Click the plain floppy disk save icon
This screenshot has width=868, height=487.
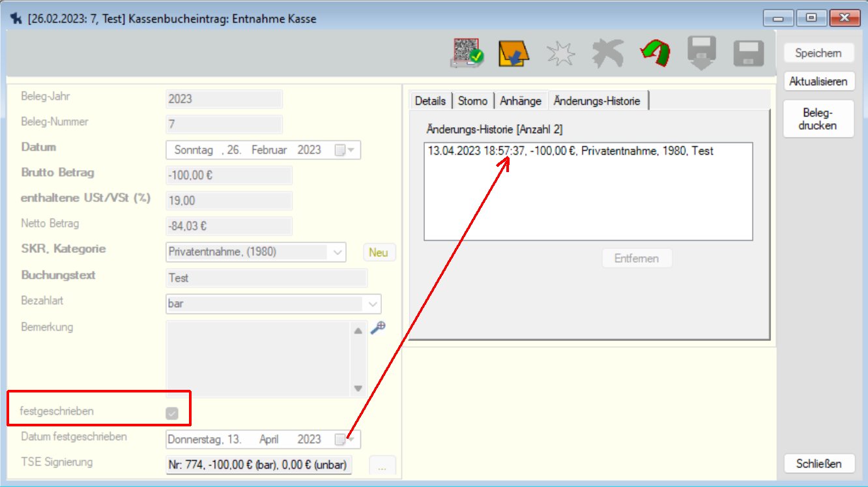click(749, 53)
